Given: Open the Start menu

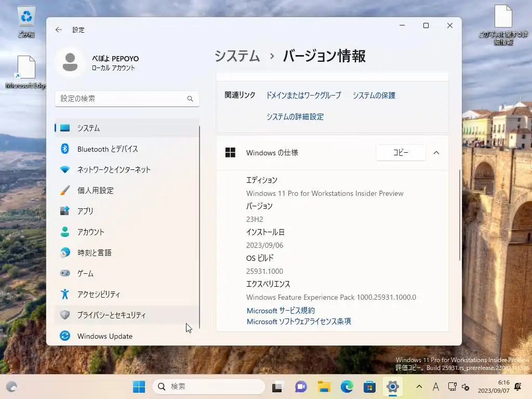Looking at the screenshot, I should tap(139, 387).
